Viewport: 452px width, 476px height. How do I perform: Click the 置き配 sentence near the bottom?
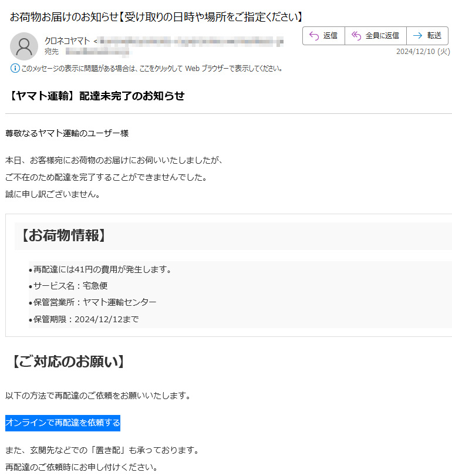[102, 450]
